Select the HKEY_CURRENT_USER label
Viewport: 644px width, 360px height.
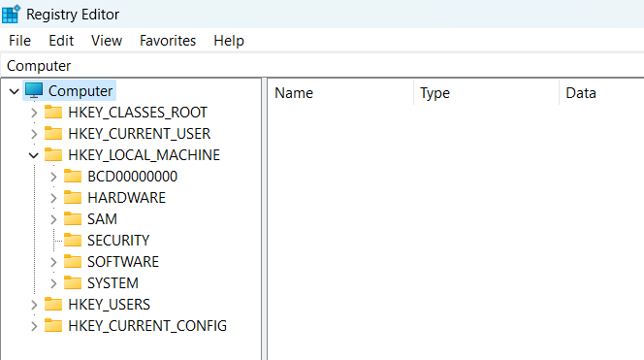click(140, 134)
